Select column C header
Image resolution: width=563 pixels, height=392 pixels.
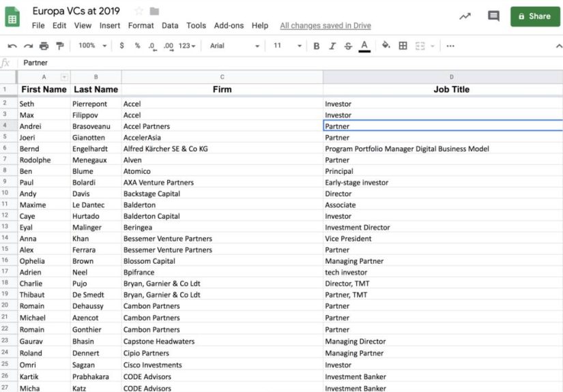click(x=222, y=77)
